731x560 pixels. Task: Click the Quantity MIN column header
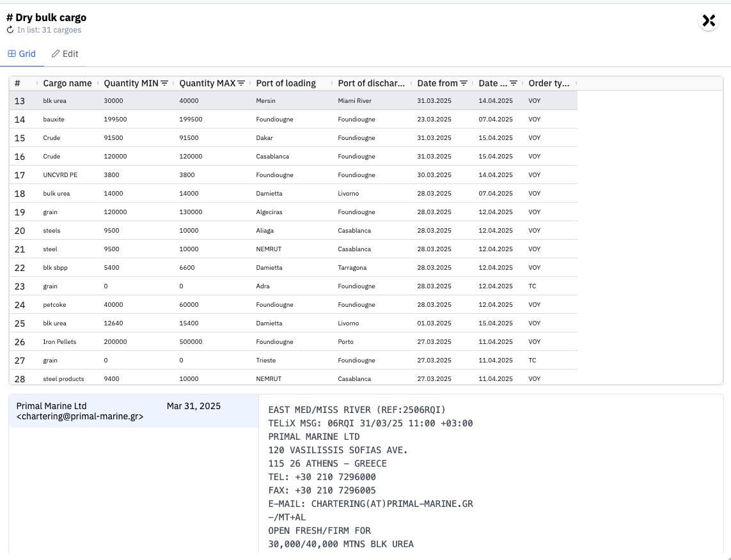[x=131, y=83]
